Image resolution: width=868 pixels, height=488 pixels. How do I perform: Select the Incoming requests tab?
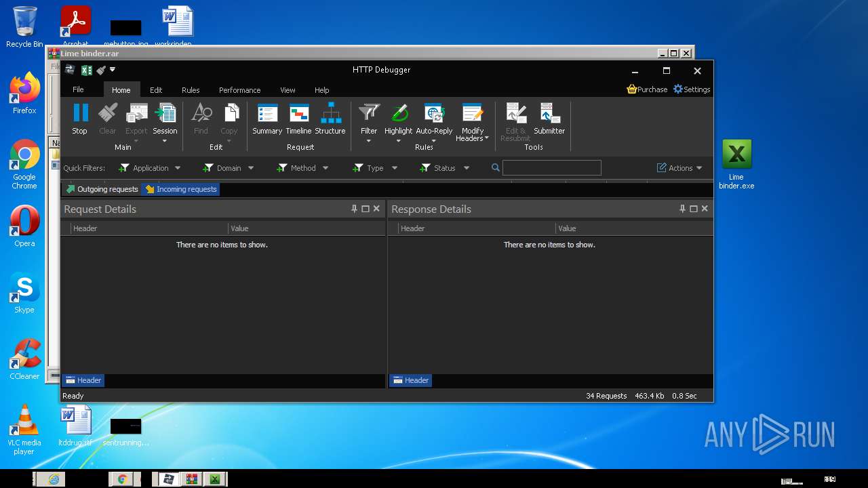point(180,189)
